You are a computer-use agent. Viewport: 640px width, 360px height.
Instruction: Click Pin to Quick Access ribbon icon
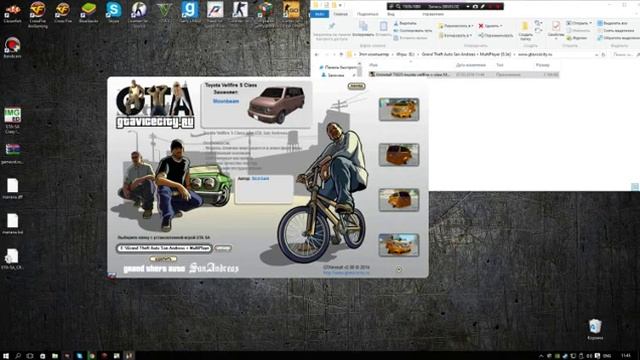coord(332,27)
